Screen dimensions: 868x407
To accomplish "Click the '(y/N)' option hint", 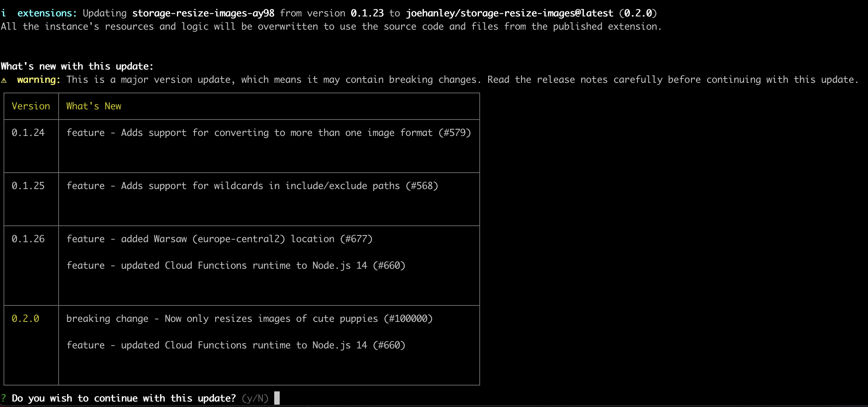I will coord(255,398).
